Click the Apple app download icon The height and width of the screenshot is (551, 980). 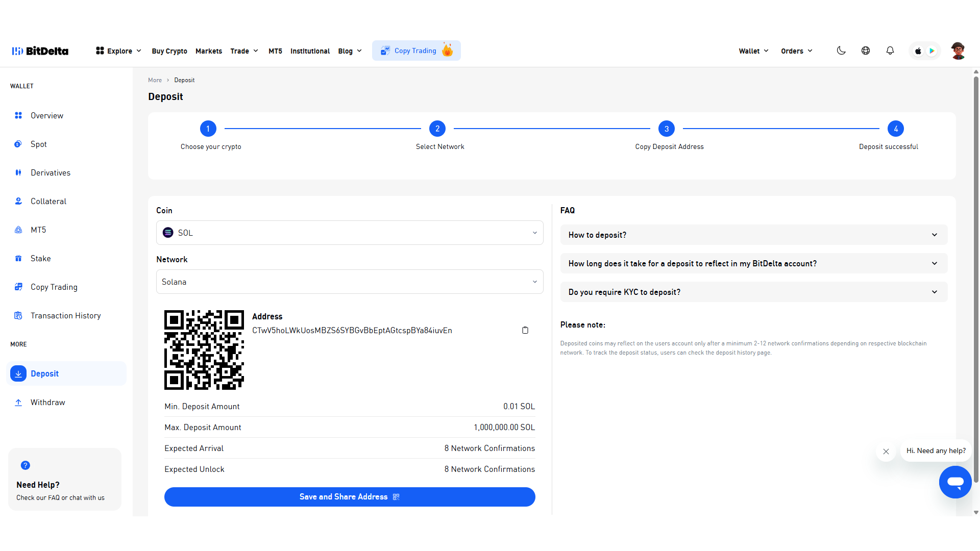(918, 51)
